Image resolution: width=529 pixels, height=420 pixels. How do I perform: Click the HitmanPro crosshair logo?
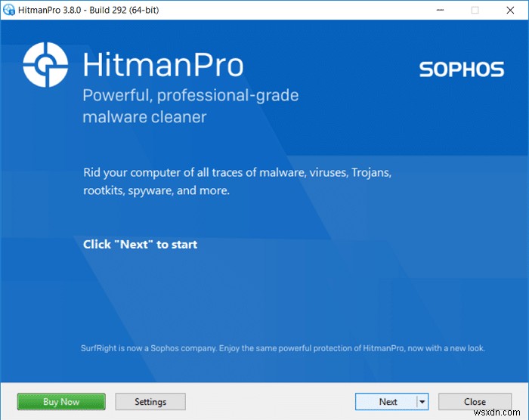pos(45,65)
